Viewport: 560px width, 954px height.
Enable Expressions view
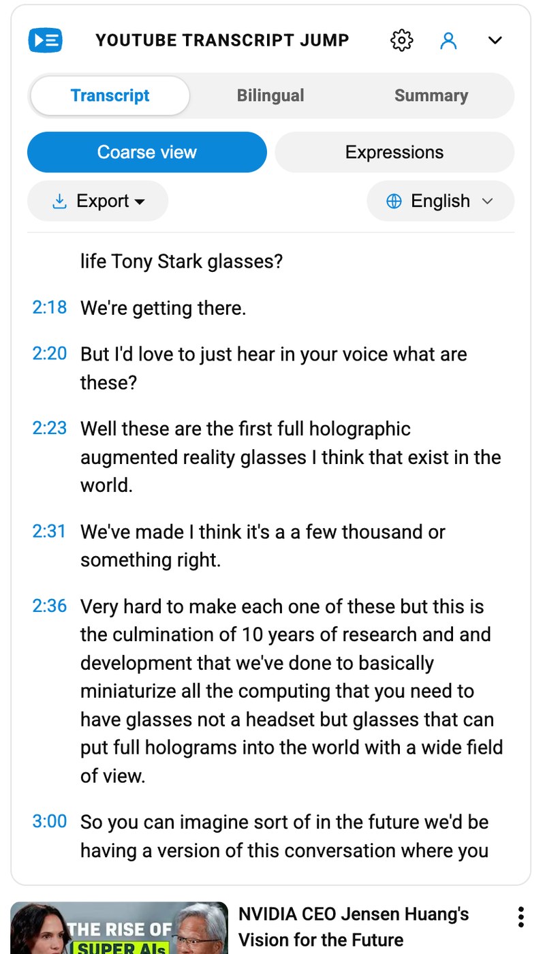click(x=394, y=152)
